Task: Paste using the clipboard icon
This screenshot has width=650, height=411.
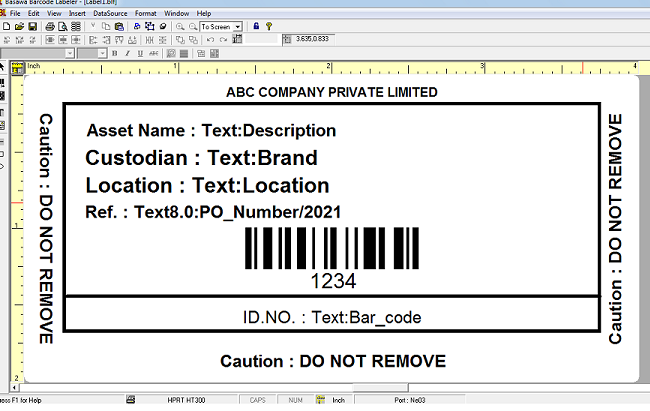Action: click(119, 27)
